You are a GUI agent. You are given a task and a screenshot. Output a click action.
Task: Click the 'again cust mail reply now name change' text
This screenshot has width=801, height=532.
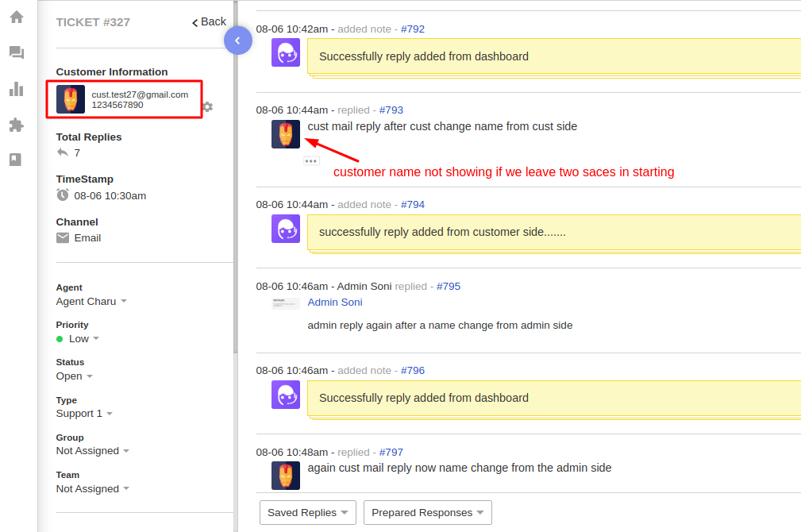pos(460,468)
